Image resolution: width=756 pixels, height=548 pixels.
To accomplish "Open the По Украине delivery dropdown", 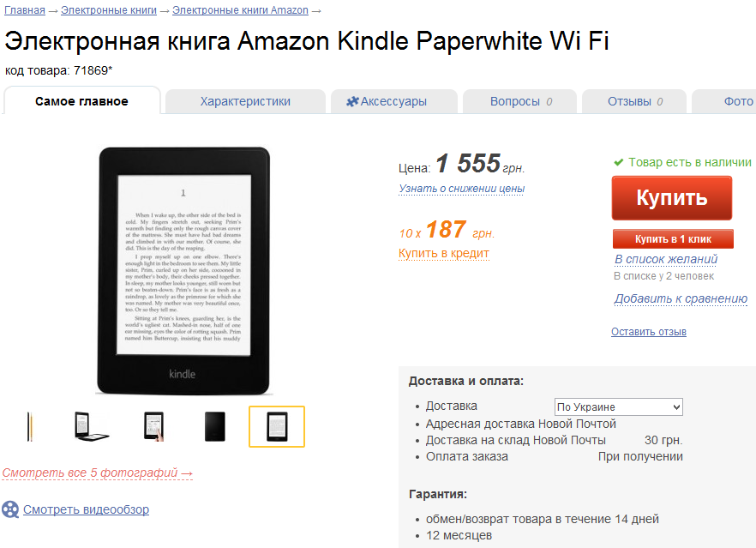I will click(619, 406).
